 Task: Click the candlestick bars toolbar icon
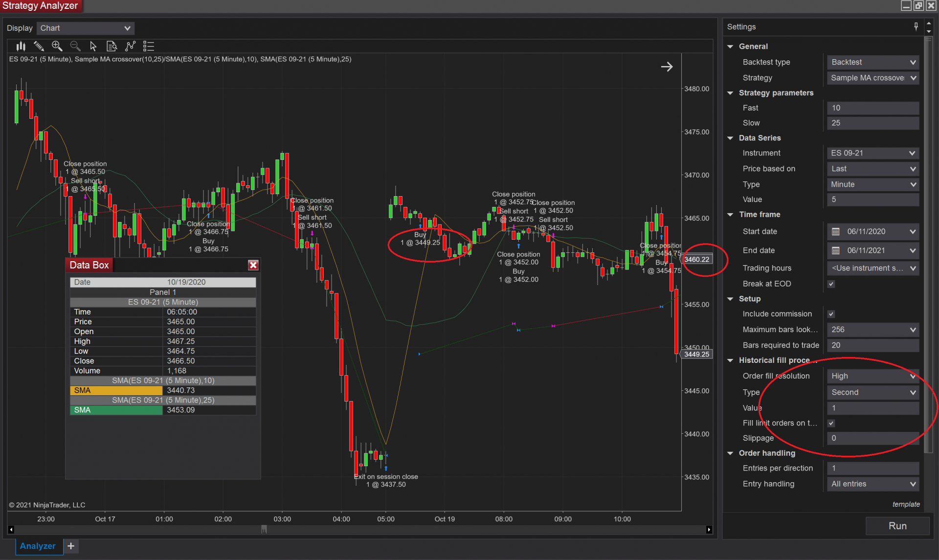[x=21, y=46]
